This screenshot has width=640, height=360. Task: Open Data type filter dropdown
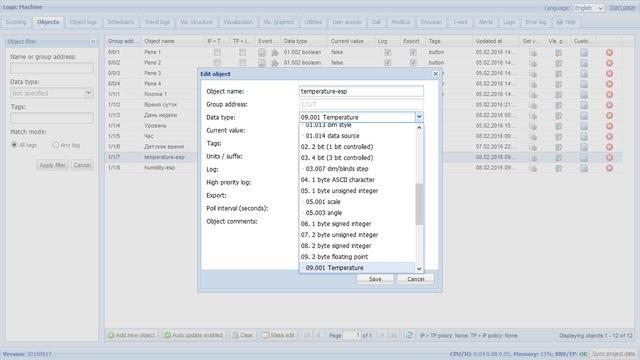pos(89,93)
